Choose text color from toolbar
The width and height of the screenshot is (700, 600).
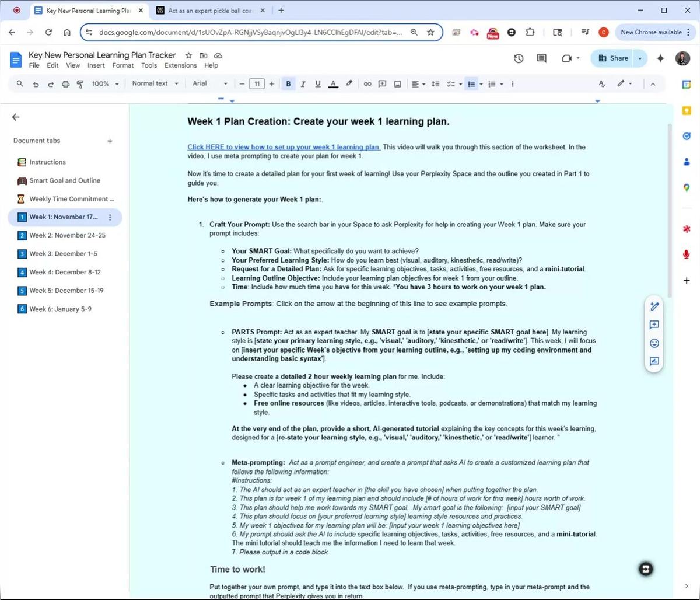tap(333, 84)
